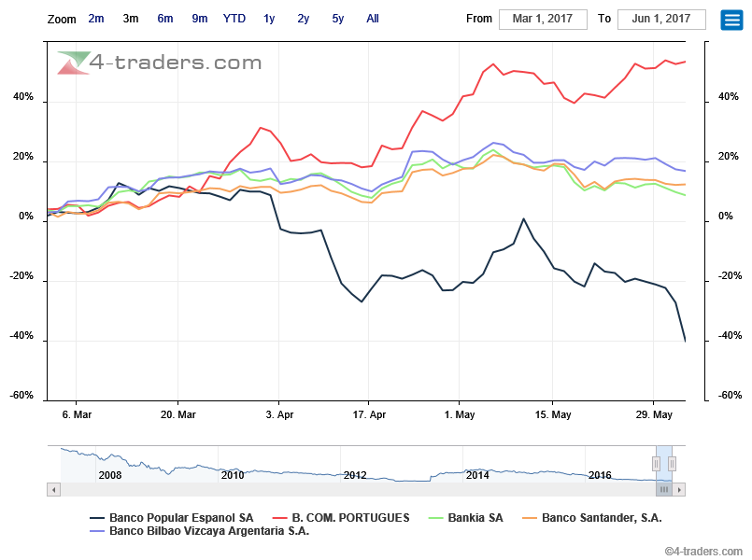The width and height of the screenshot is (752, 560).
Task: Click the '15. May' x-axis date label
Action: click(x=553, y=414)
